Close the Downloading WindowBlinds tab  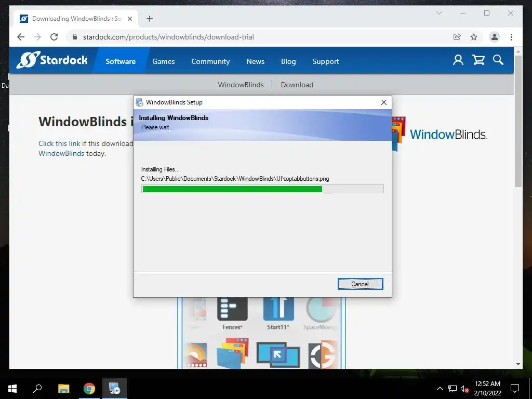[129, 19]
